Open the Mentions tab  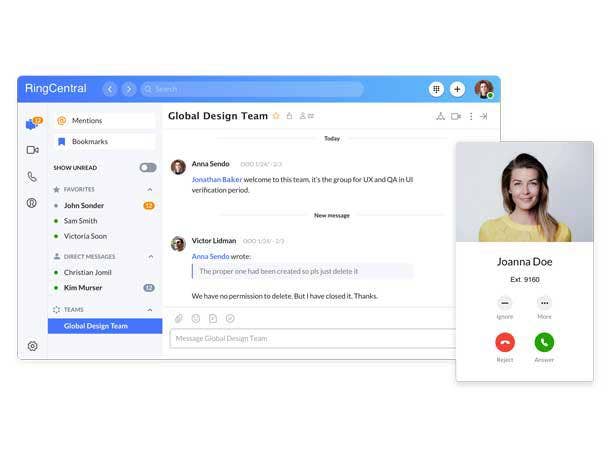coord(87,120)
